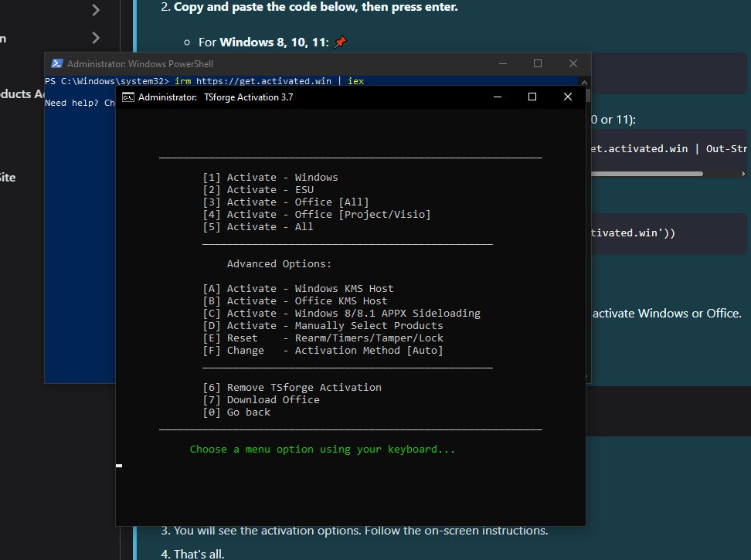Screen dimensions: 751x560
Task: Close the Windows PowerShell window
Action: [x=573, y=63]
